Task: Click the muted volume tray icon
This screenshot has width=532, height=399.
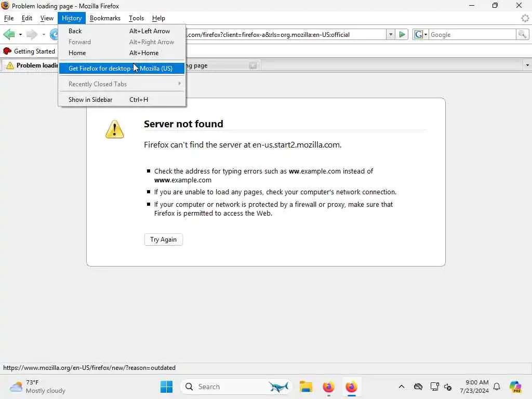Action: pyautogui.click(x=448, y=387)
